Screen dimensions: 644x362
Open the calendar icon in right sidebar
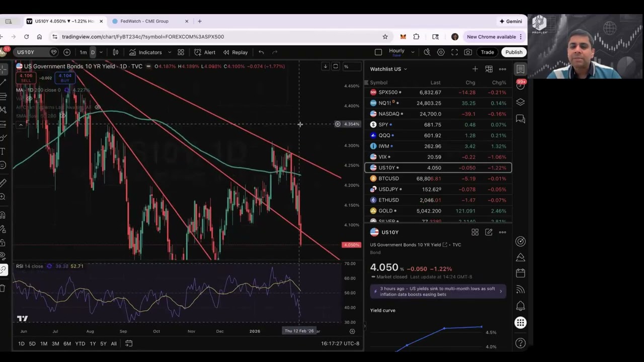[x=521, y=273]
